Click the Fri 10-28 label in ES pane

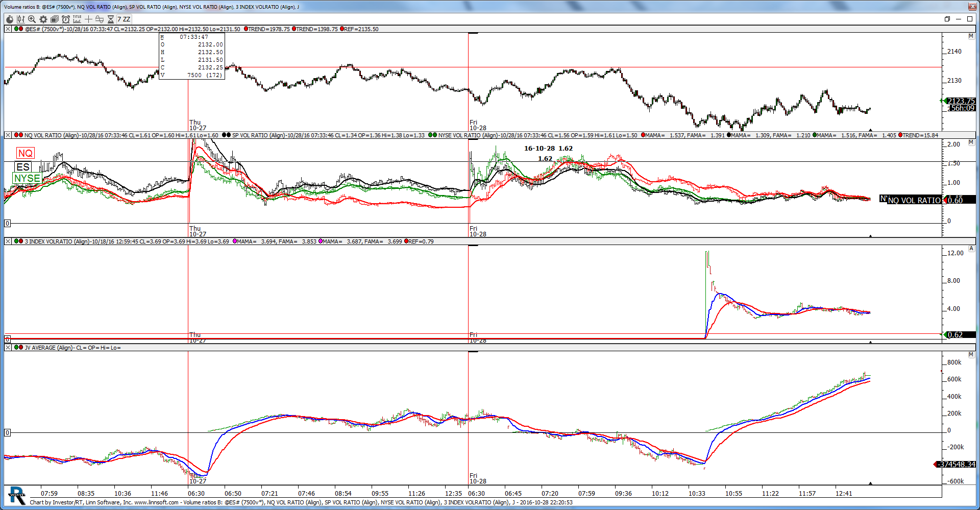[x=478, y=125]
